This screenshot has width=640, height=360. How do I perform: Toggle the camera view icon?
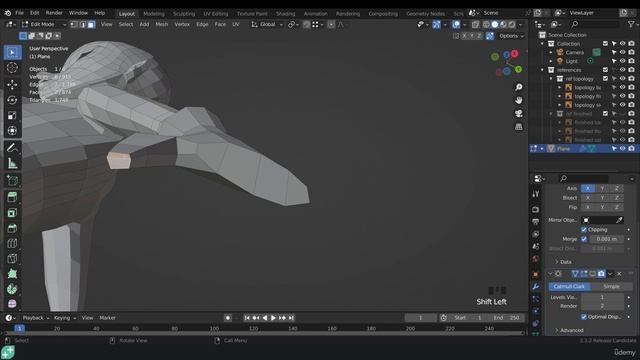[518, 113]
